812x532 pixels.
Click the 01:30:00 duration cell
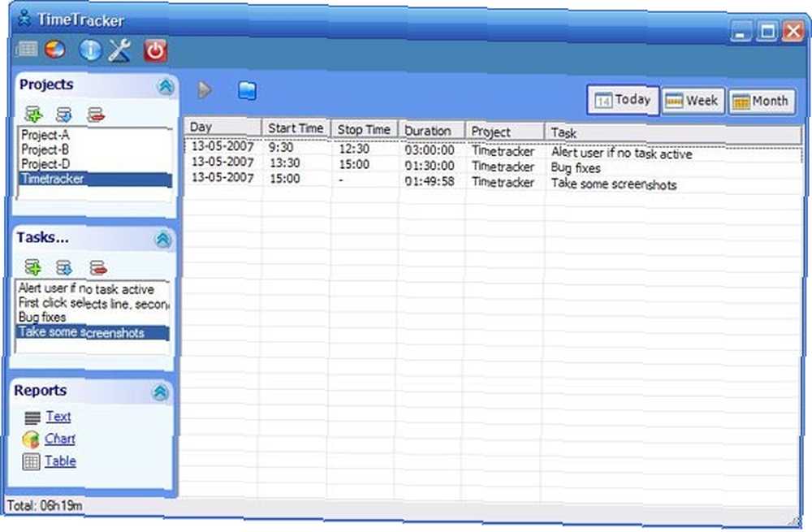click(x=430, y=166)
